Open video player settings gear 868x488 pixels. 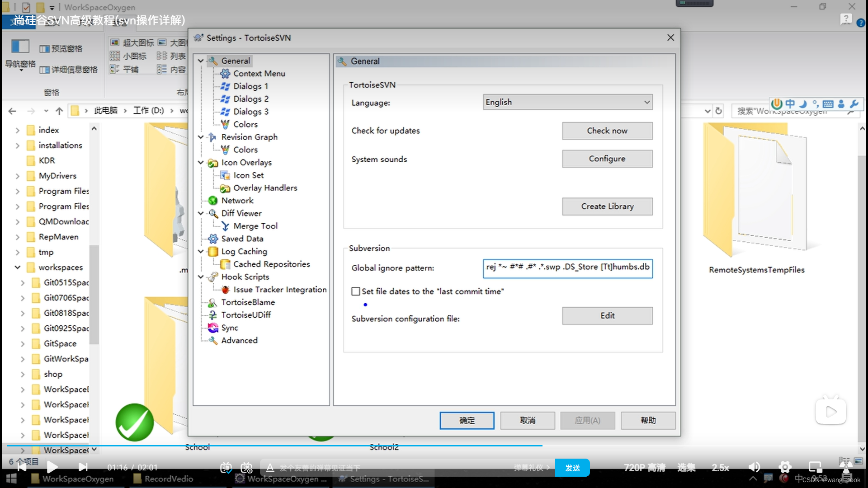[x=785, y=467]
